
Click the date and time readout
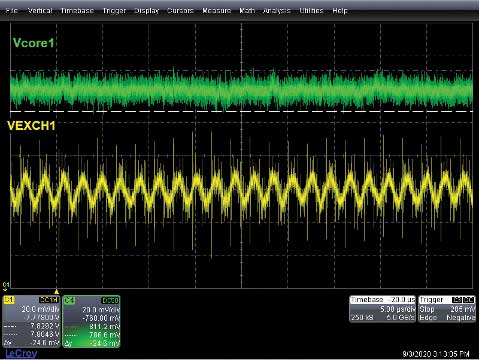pos(436,354)
